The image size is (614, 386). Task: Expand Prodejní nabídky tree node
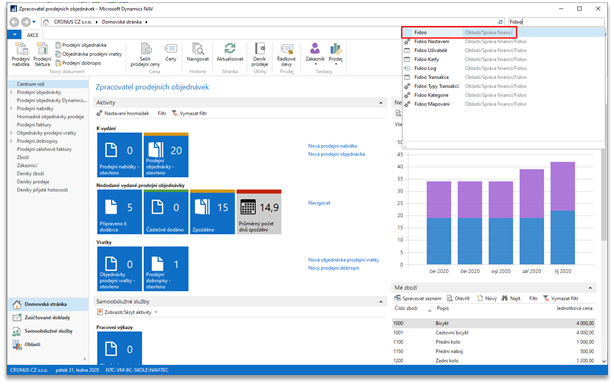coord(11,108)
